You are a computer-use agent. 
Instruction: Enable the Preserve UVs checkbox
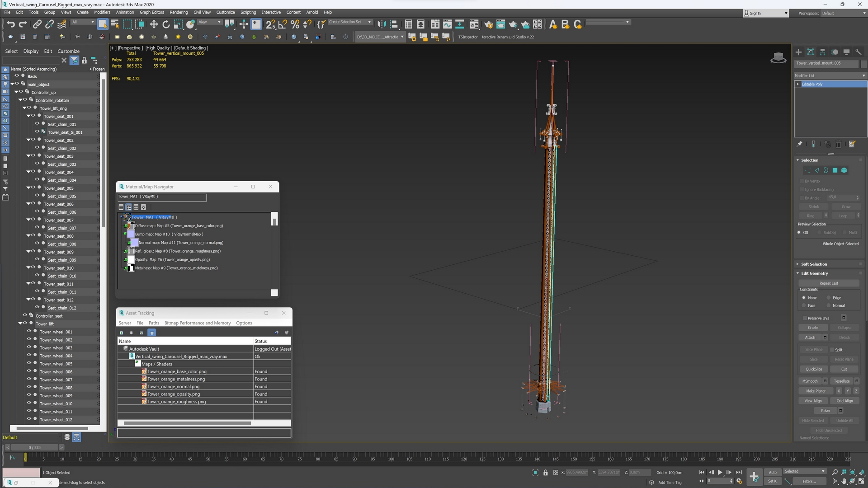click(x=805, y=318)
